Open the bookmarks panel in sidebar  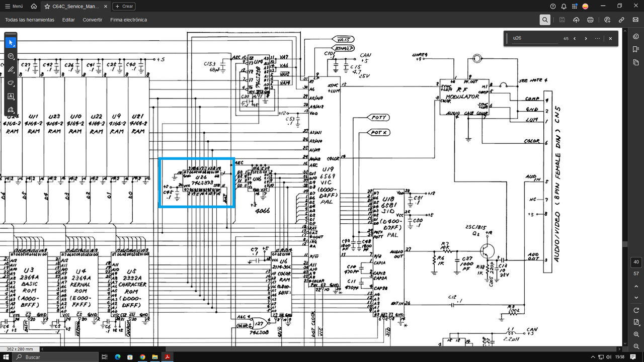pyautogui.click(x=636, y=49)
